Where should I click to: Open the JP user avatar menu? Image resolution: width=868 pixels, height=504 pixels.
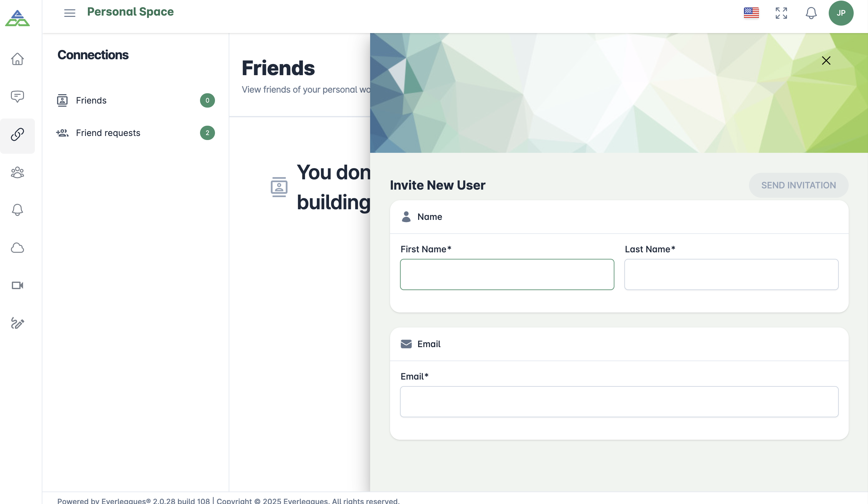841,13
